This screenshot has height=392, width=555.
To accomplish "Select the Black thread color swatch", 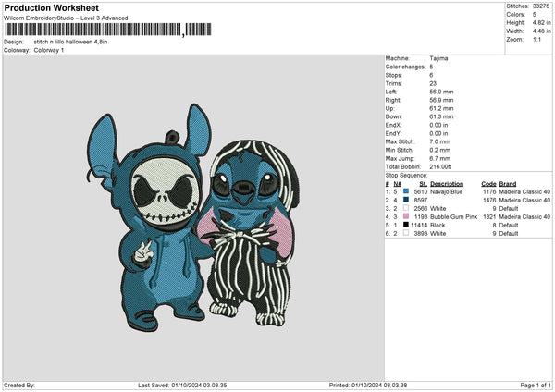I will pos(407,225).
